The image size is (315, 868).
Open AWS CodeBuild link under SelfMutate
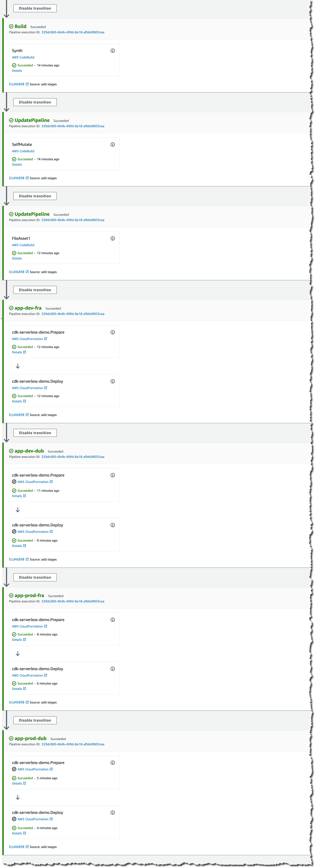pos(23,151)
